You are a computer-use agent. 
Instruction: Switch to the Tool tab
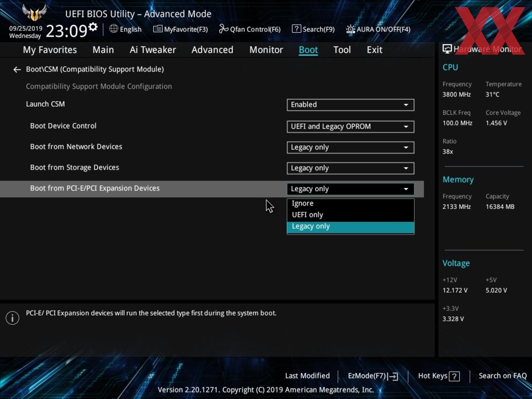pyautogui.click(x=342, y=50)
